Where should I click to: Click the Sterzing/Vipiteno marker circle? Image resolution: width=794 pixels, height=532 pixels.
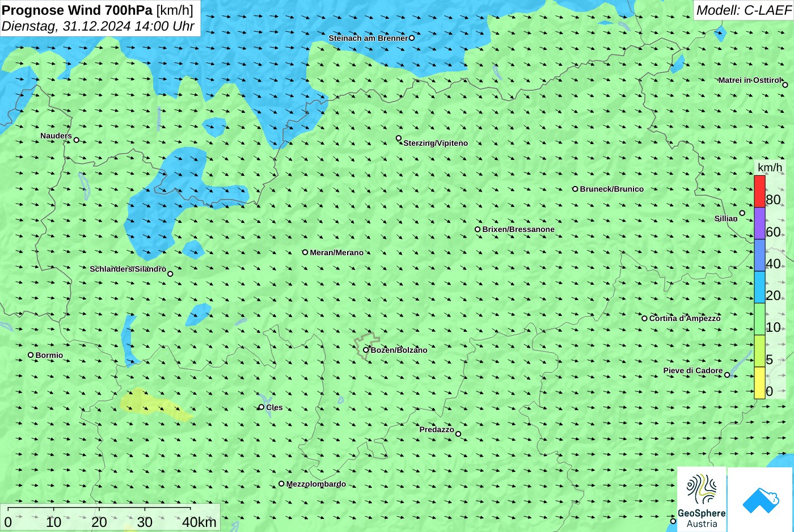point(399,138)
